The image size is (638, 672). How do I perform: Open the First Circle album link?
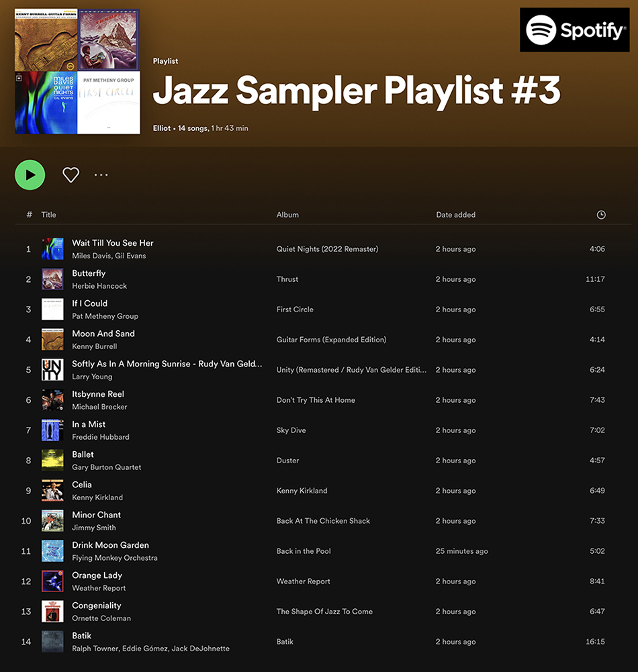295,309
